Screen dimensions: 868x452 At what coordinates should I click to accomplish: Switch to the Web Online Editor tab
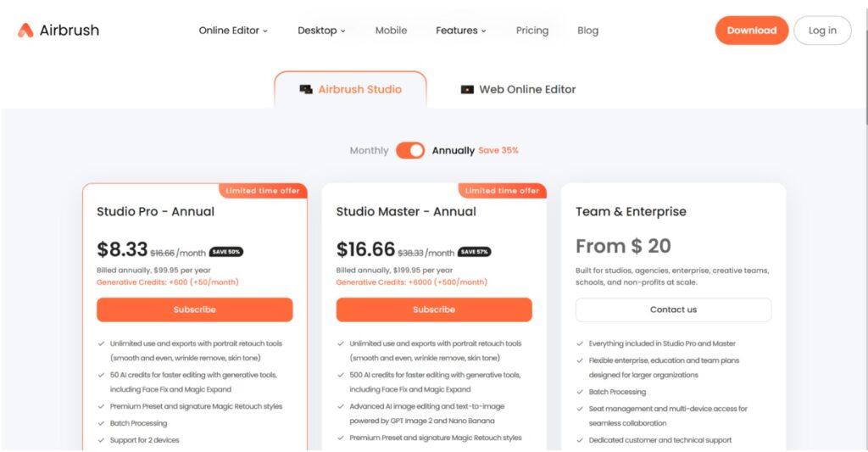click(x=518, y=89)
